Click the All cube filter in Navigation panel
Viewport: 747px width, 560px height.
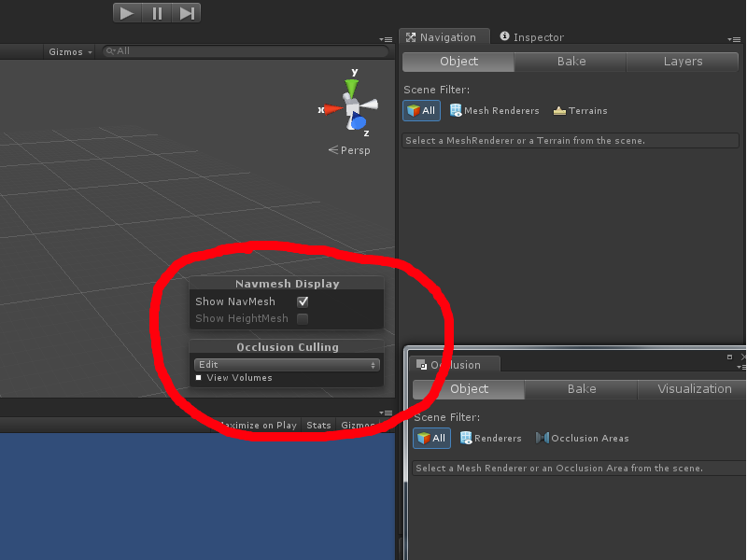coord(421,109)
